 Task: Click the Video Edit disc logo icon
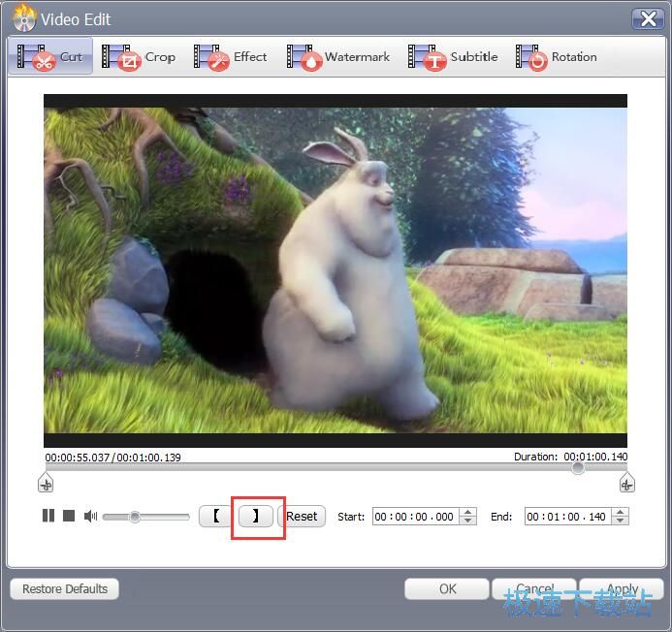pyautogui.click(x=24, y=18)
